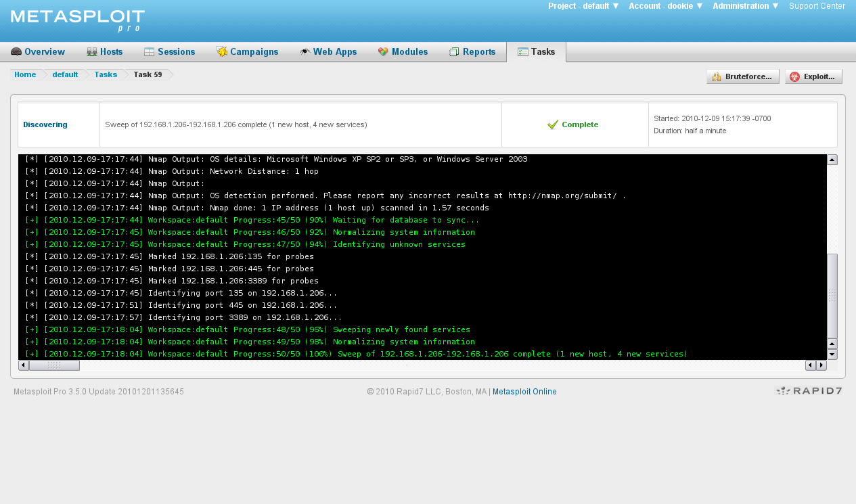Click the horizontal console scrollbar thumb

click(54, 365)
